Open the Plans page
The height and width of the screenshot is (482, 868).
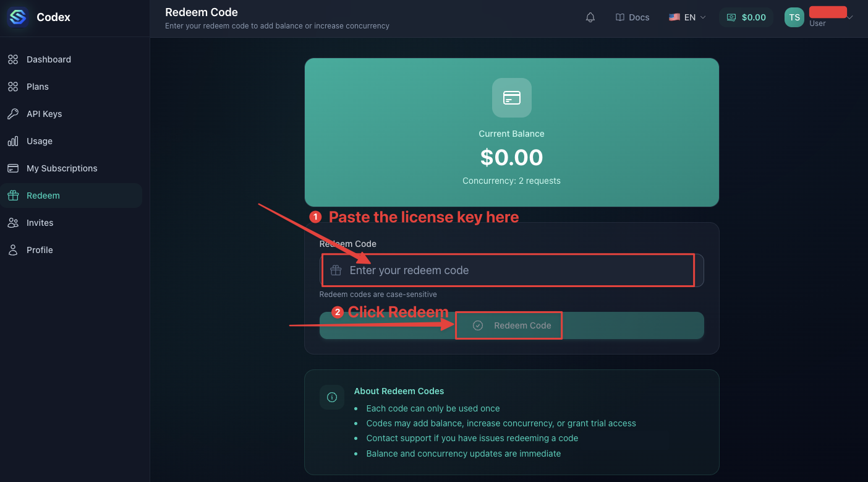[x=38, y=87]
